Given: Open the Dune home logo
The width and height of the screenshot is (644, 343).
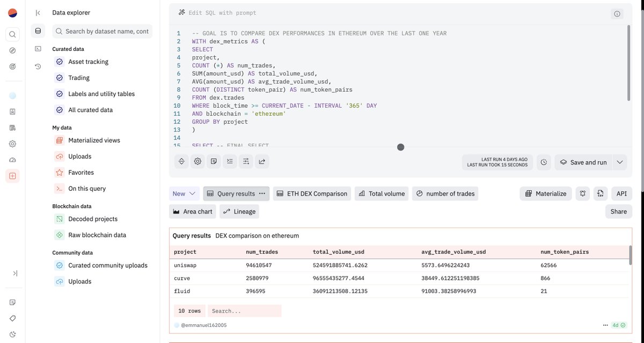Looking at the screenshot, I should coord(13,13).
